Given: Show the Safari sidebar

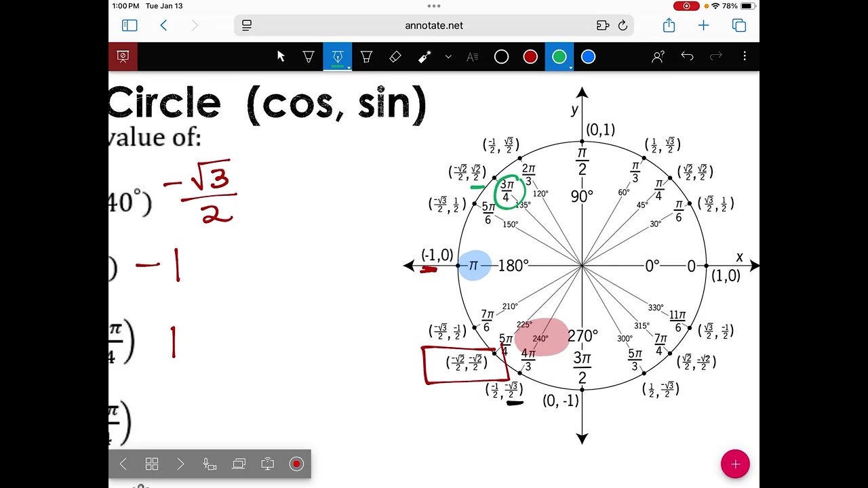Looking at the screenshot, I should tap(130, 25).
